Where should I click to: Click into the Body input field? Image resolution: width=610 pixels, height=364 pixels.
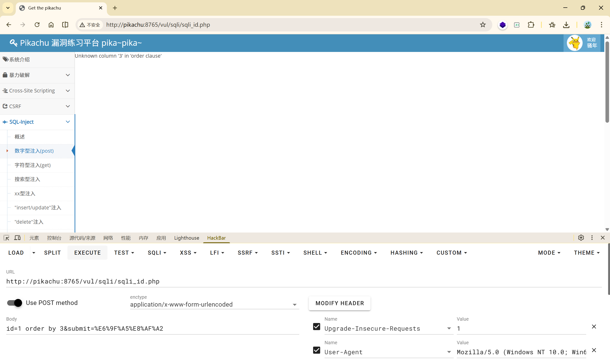[x=152, y=329]
